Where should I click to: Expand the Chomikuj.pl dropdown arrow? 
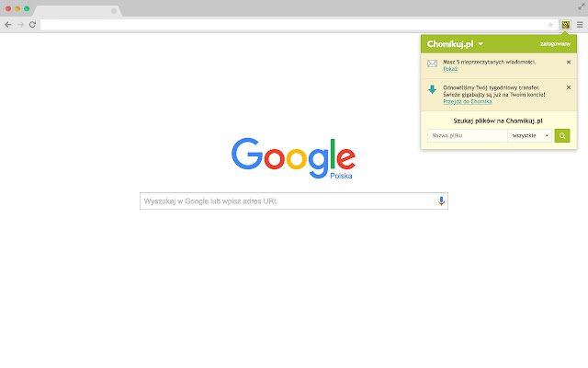481,44
